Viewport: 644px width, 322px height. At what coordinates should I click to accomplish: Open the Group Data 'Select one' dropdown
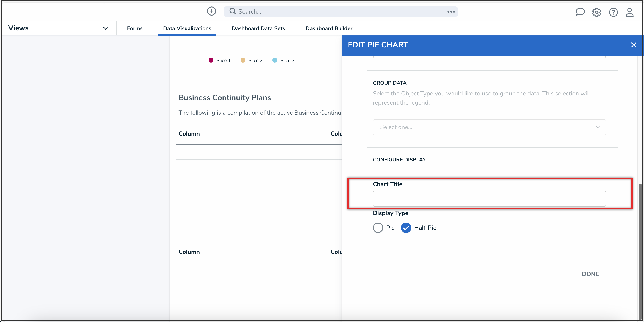(x=489, y=127)
